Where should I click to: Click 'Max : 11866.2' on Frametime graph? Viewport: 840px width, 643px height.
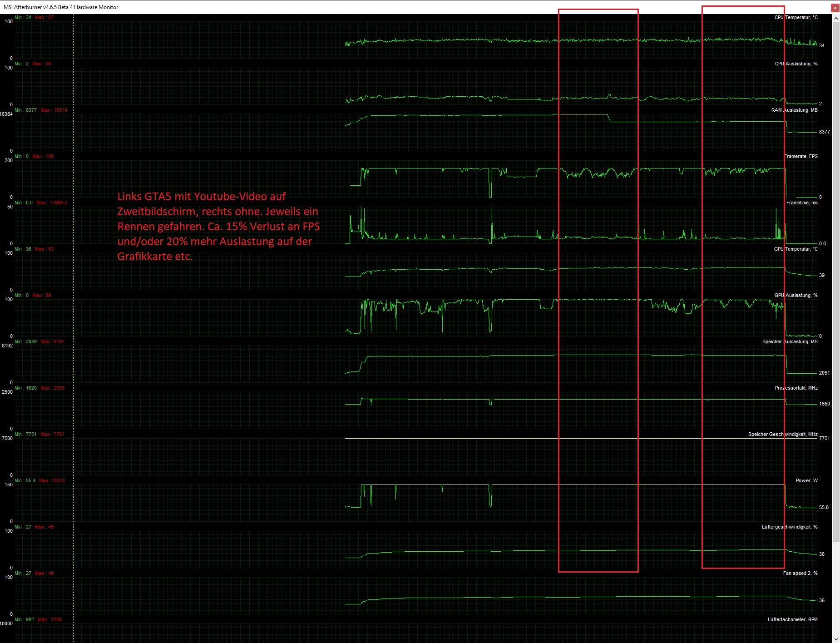coord(52,203)
